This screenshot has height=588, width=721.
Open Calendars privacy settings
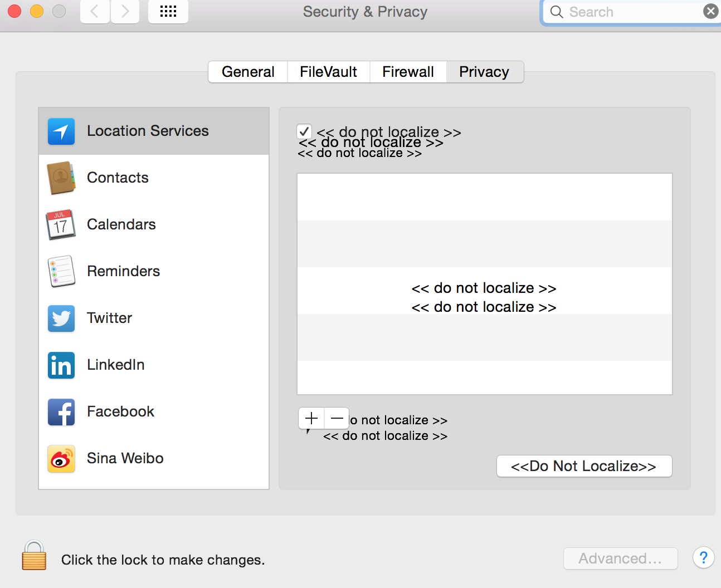[x=121, y=224]
